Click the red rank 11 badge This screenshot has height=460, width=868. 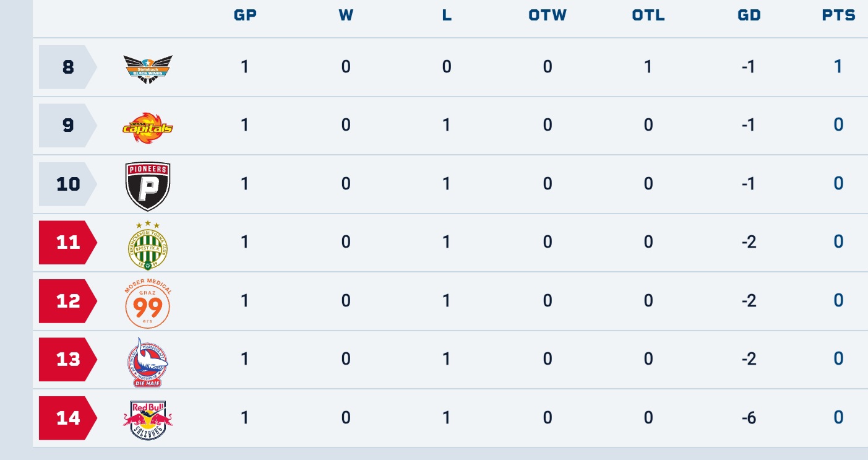pos(68,242)
